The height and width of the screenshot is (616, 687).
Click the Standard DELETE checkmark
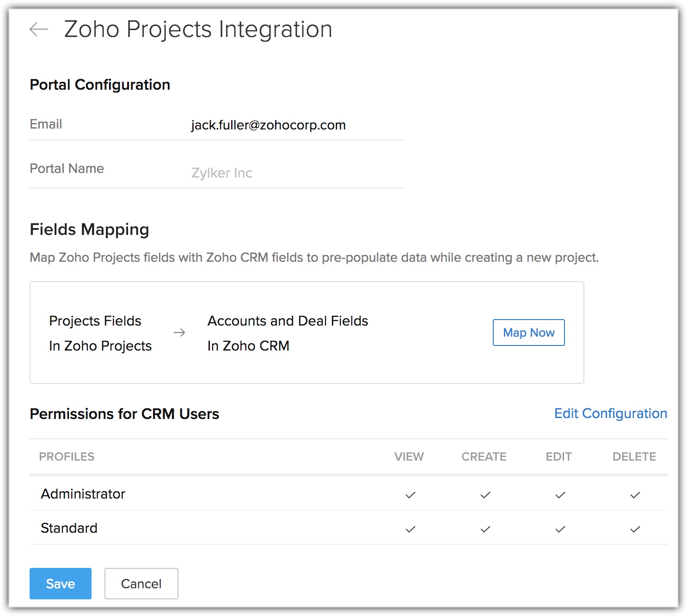point(635,529)
